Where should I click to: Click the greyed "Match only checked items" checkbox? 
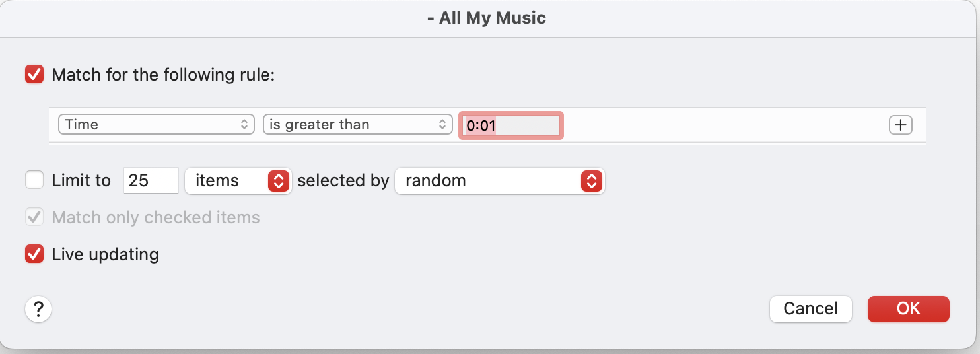[x=34, y=217]
